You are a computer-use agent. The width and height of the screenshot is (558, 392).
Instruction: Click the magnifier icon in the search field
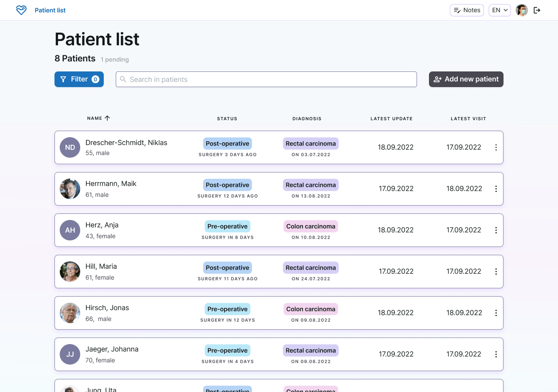[x=123, y=79]
